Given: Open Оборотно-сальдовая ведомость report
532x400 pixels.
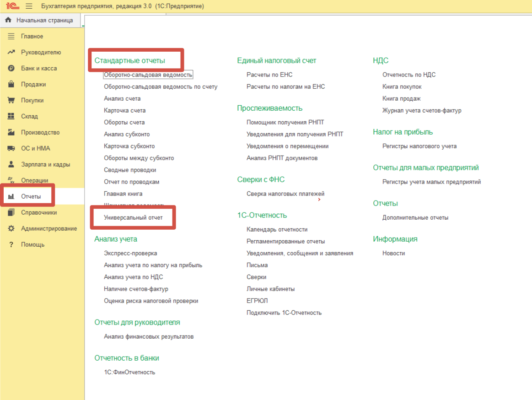Looking at the screenshot, I should [148, 74].
